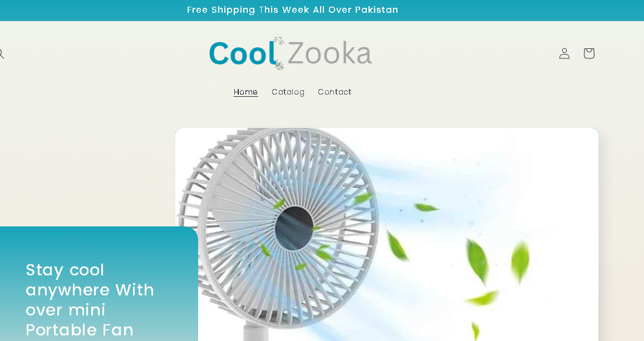Go to the Home menu item
The image size is (644, 341).
(x=245, y=92)
